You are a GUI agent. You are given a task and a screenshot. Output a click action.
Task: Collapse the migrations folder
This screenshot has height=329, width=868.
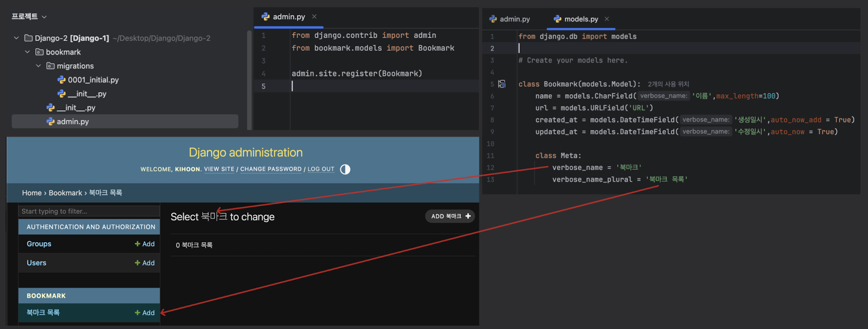pyautogui.click(x=39, y=66)
